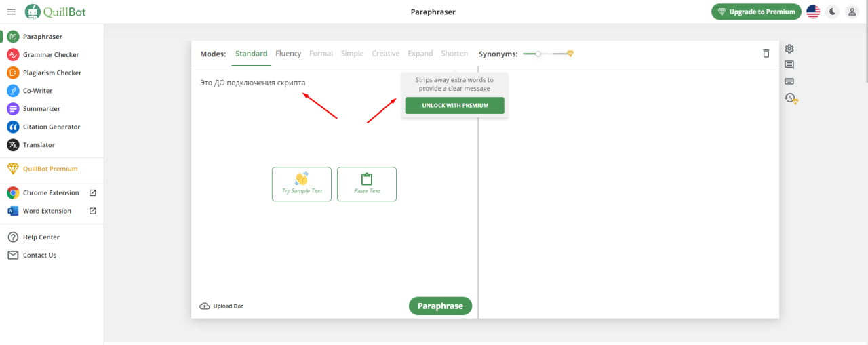Click in the input text area
Screen dimensions: 868x345
click(334, 180)
